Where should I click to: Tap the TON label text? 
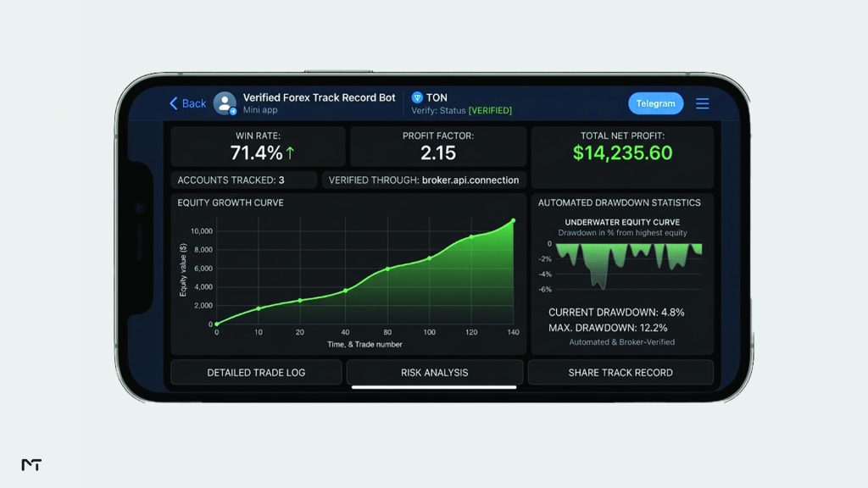[x=437, y=98]
